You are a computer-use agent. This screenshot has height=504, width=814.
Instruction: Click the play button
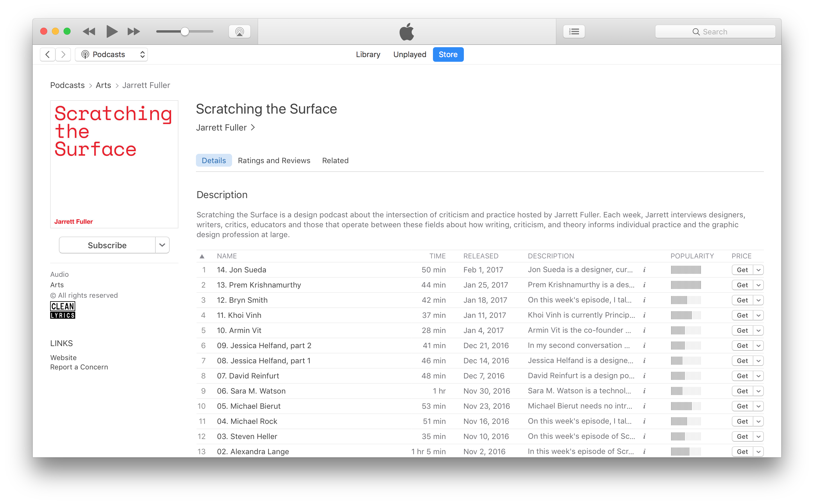[x=112, y=32]
